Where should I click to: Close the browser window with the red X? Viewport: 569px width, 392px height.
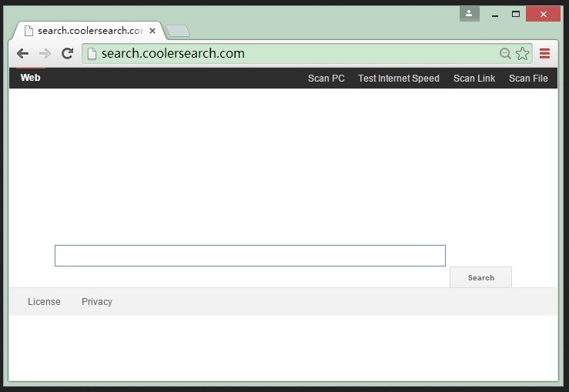(544, 14)
